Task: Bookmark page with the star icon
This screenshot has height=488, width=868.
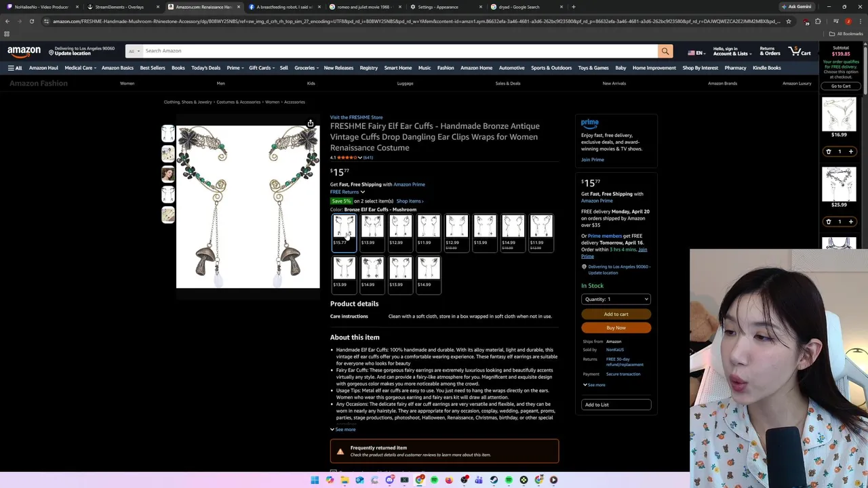Action: click(x=789, y=21)
